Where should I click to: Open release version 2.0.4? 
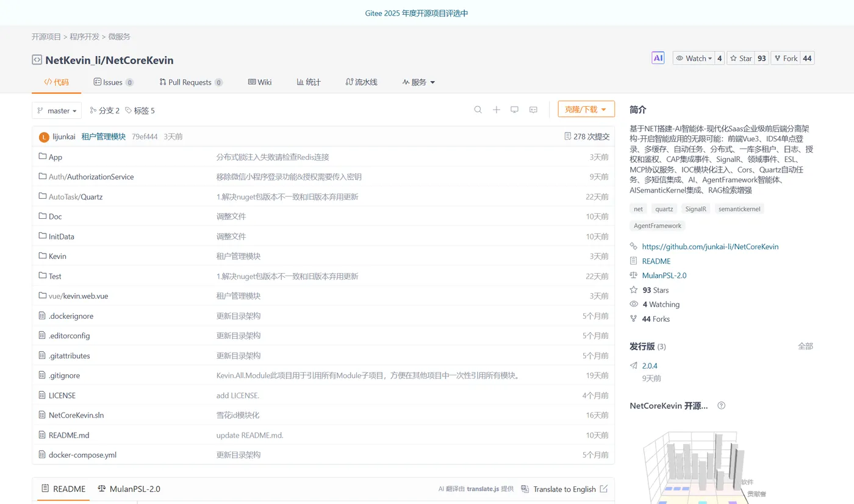pos(649,365)
